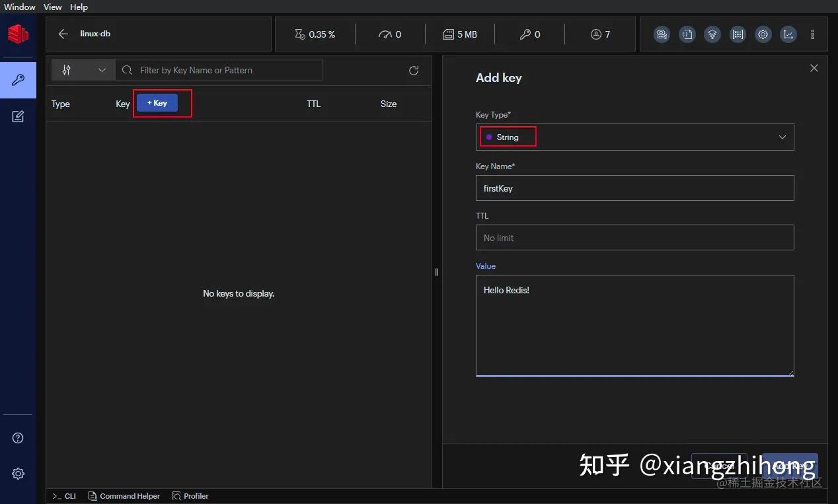Click the help question mark icon in sidebar
This screenshot has width=838, height=504.
click(18, 437)
